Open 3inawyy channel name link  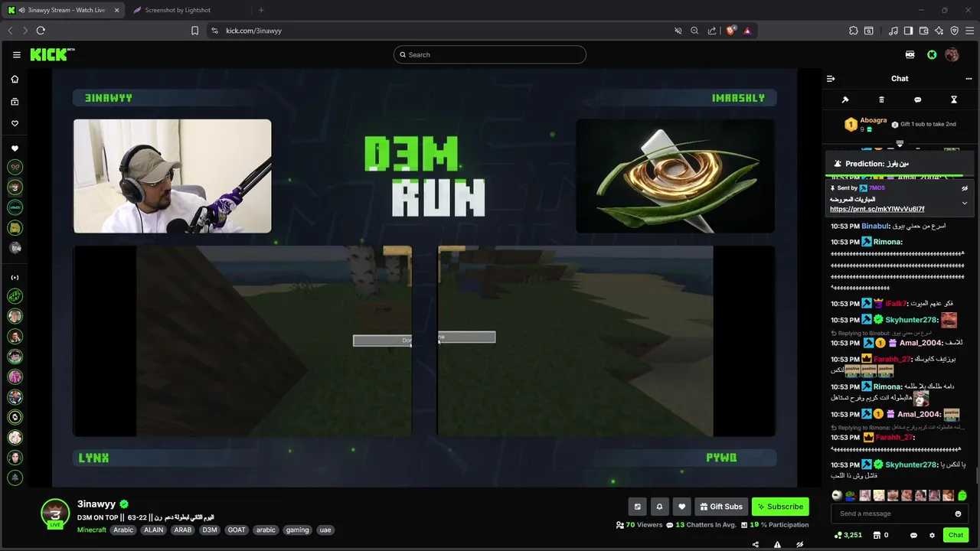coord(96,504)
